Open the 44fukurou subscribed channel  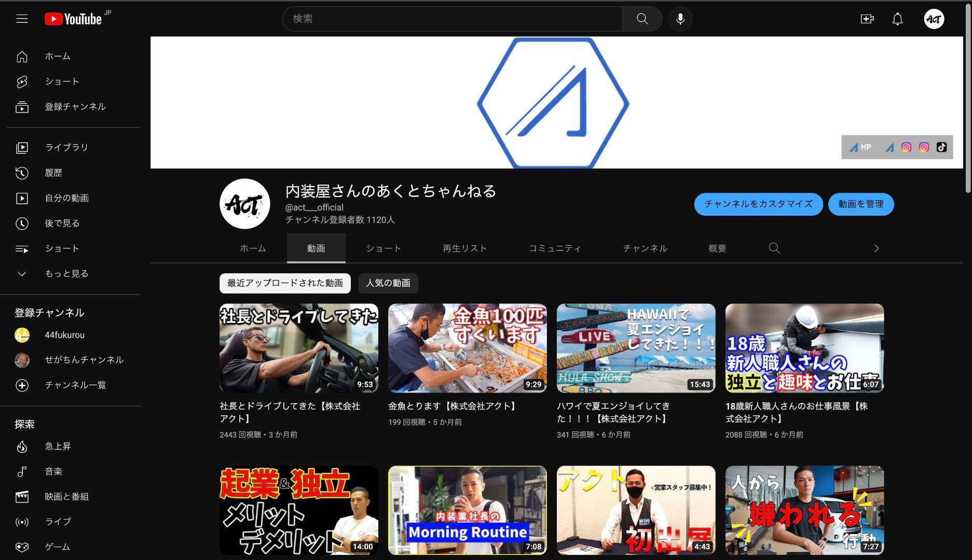click(x=70, y=335)
